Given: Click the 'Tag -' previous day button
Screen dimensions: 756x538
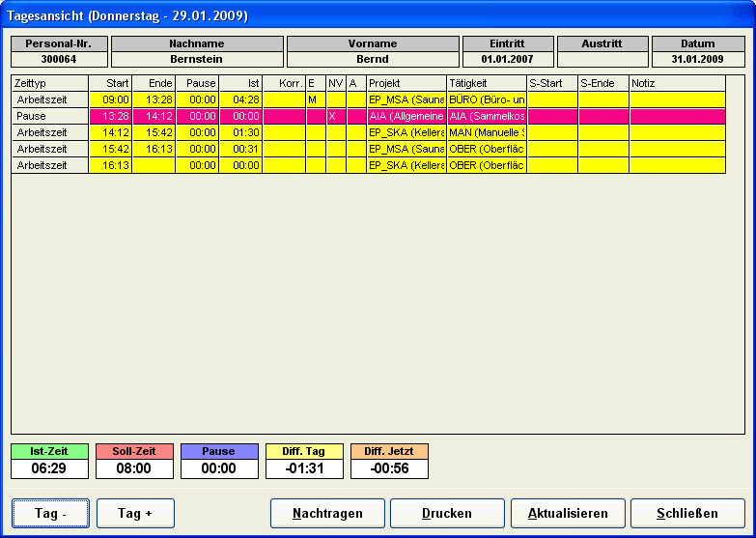Looking at the screenshot, I should (51, 514).
